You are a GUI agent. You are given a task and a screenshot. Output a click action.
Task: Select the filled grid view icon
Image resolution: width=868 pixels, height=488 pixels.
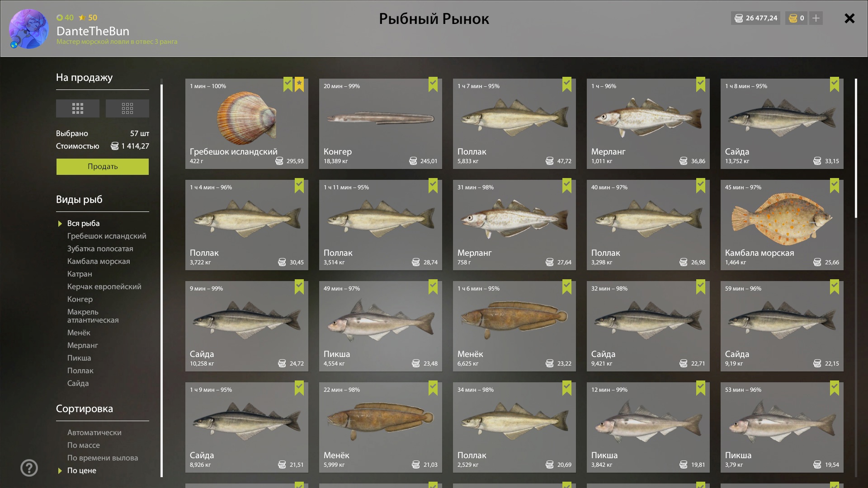(78, 108)
